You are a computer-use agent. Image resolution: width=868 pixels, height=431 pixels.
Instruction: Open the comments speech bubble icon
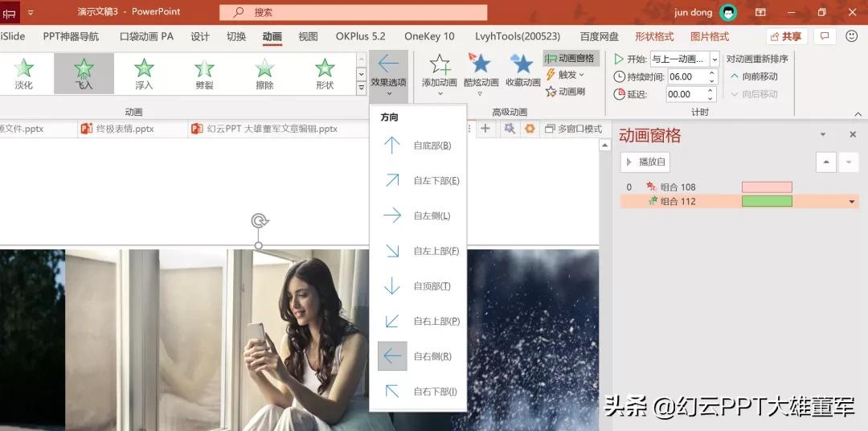pyautogui.click(x=825, y=36)
